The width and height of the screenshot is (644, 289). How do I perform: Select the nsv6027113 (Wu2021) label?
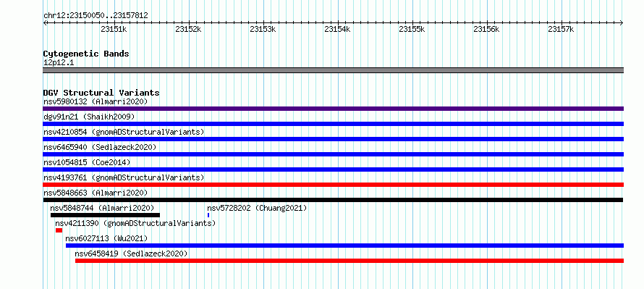click(106, 238)
